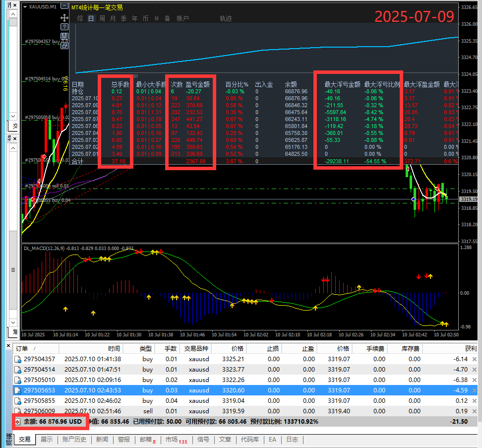This screenshot has height=448, width=482.
Task: Click down arrow of top-left panel scrollbar
Action: [x=13, y=116]
